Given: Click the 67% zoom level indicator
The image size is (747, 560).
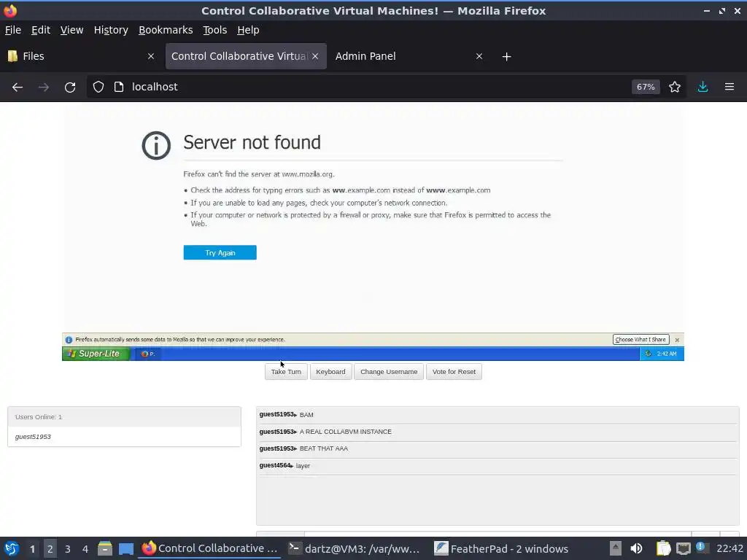Looking at the screenshot, I should tap(646, 87).
